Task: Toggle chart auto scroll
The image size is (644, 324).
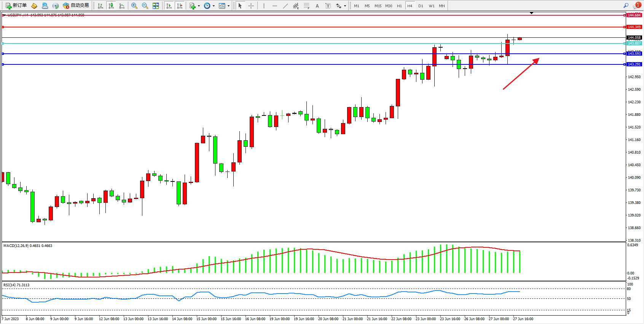Action: coord(169,6)
